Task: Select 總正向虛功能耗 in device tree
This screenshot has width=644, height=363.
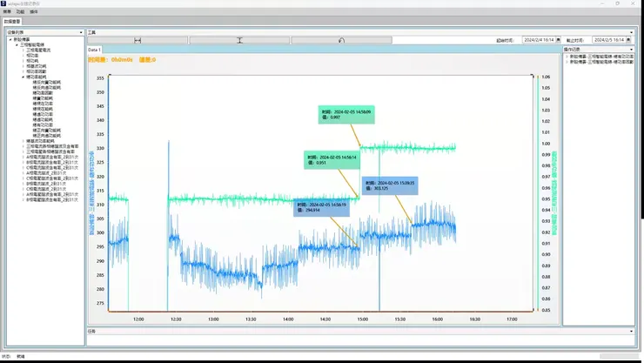Action: point(47,136)
